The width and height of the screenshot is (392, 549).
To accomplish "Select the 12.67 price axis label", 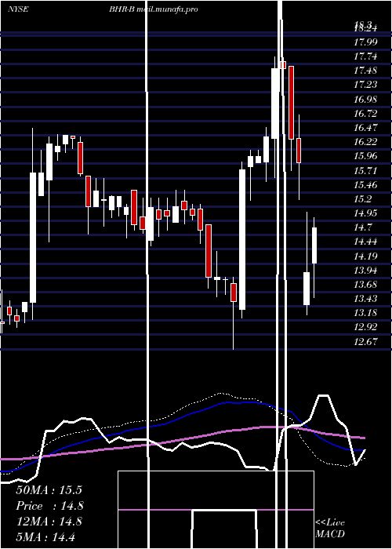I will 365,342.
